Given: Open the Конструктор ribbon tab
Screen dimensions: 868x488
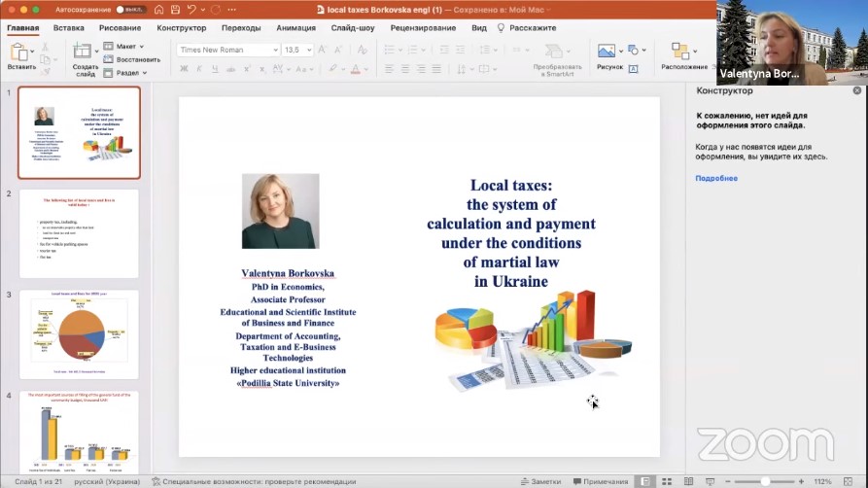Looking at the screenshot, I should 182,27.
